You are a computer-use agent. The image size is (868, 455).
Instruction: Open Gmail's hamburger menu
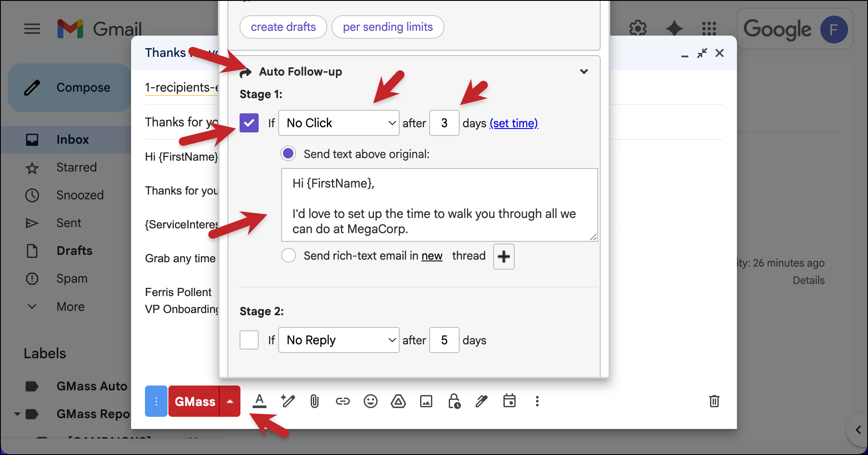tap(32, 29)
